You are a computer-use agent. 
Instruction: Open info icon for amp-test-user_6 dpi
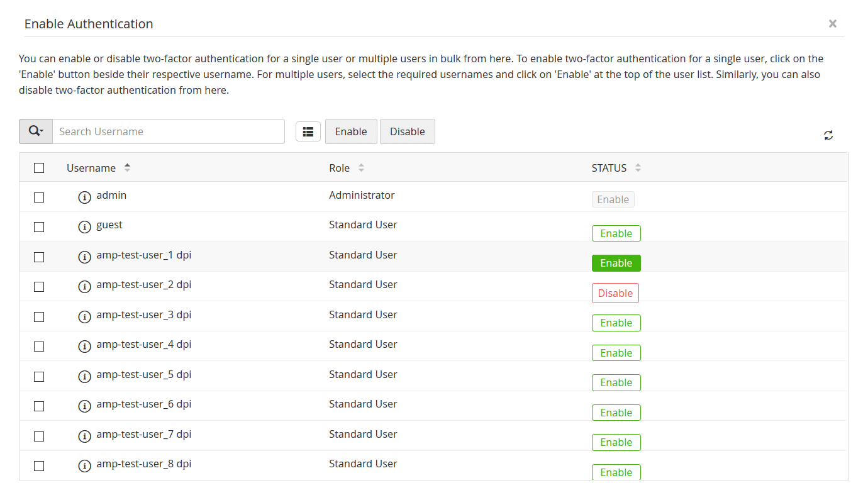[84, 406]
